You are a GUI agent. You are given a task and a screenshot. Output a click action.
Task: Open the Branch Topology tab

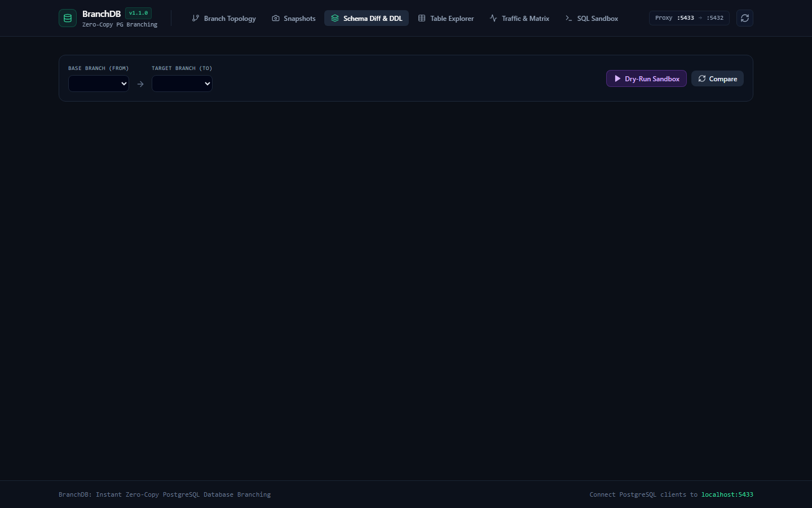[224, 18]
